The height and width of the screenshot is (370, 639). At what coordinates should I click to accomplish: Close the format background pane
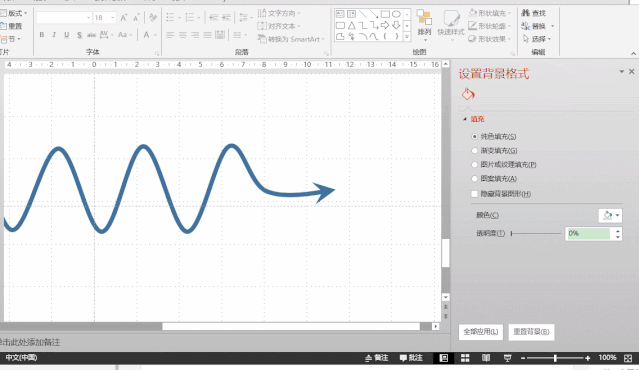click(632, 71)
